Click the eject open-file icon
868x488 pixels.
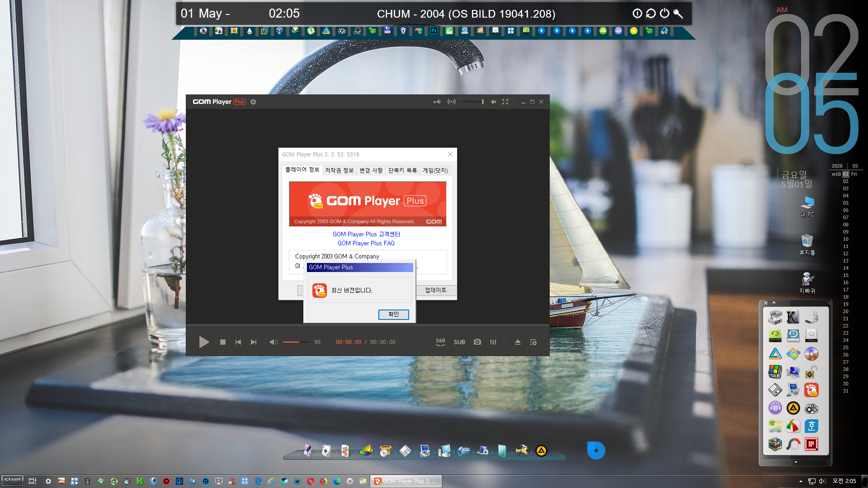point(518,342)
